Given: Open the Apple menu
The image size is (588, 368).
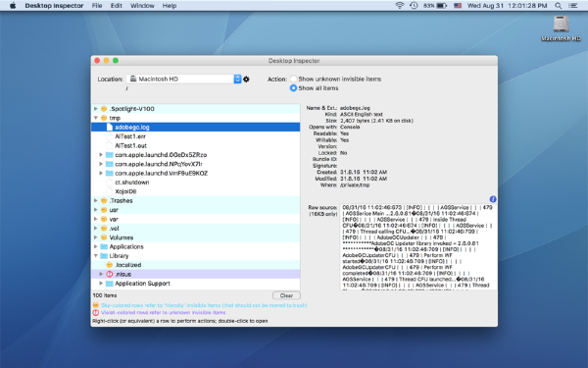Looking at the screenshot, I should pos(13,6).
